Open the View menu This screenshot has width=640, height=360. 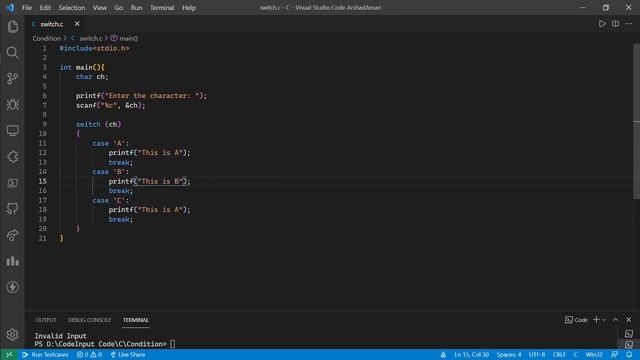click(100, 8)
